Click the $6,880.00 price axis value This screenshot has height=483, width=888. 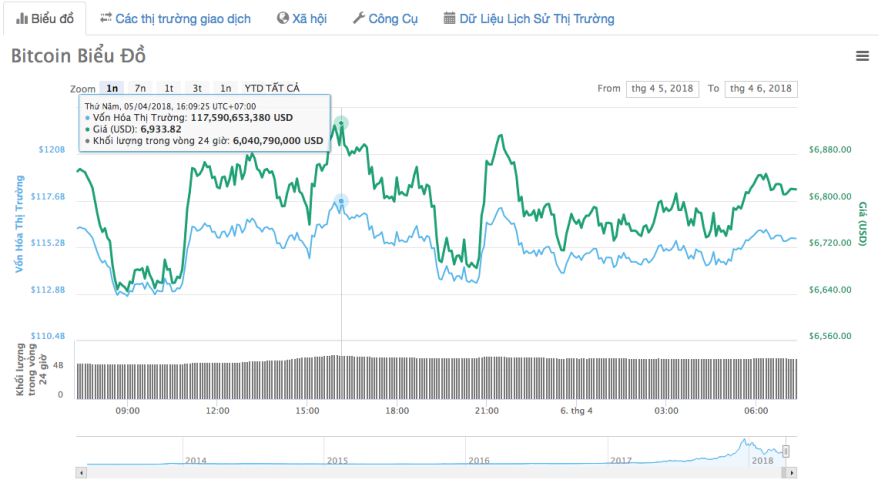[x=830, y=150]
